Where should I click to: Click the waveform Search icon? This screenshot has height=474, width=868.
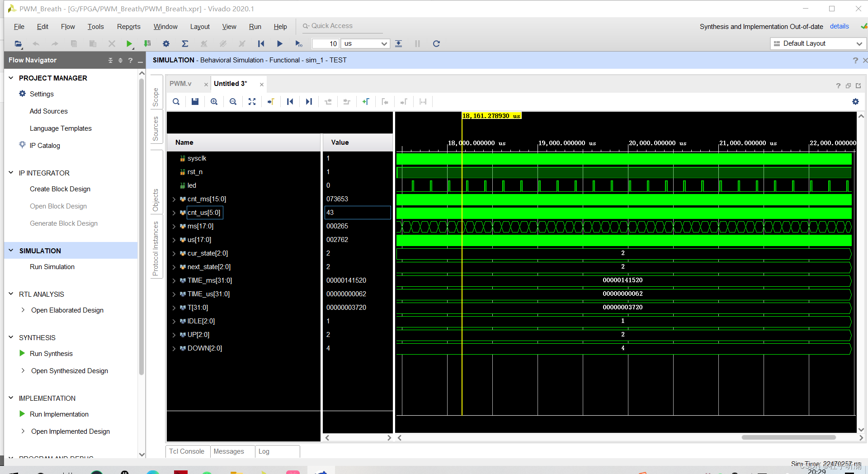click(176, 102)
